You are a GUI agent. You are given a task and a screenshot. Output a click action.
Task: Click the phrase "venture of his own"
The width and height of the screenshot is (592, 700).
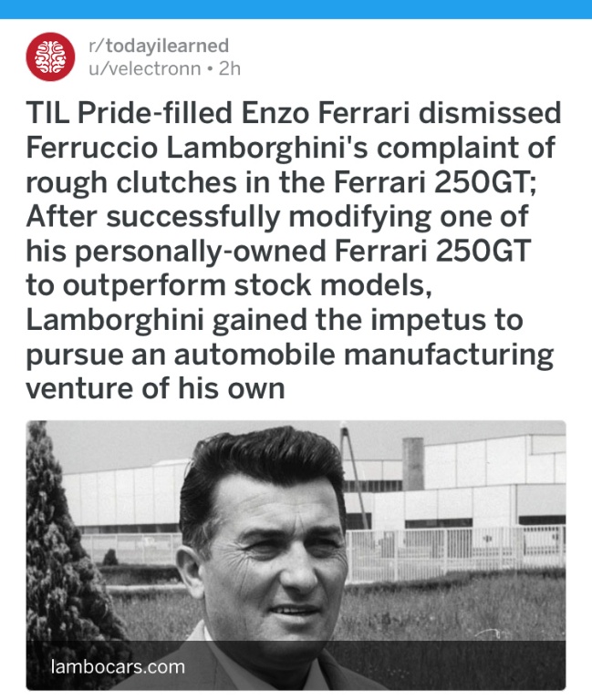[155, 388]
